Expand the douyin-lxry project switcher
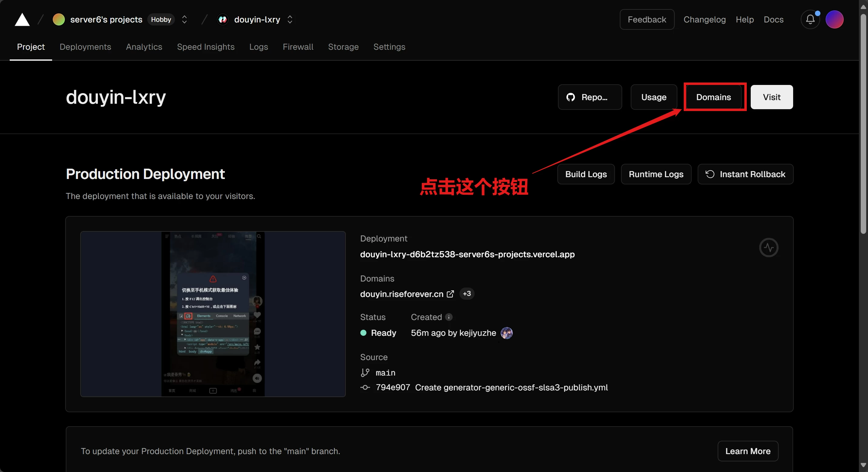Viewport: 868px width, 472px height. 290,19
